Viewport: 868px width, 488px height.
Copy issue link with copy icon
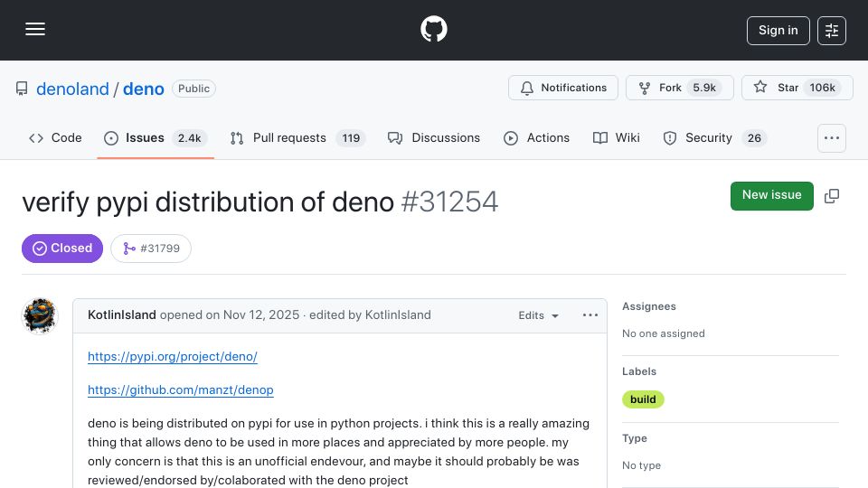pyautogui.click(x=832, y=196)
